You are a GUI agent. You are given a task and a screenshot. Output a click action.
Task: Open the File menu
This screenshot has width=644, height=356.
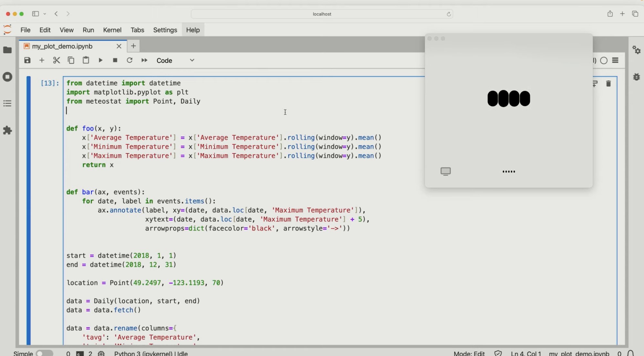[x=26, y=30]
